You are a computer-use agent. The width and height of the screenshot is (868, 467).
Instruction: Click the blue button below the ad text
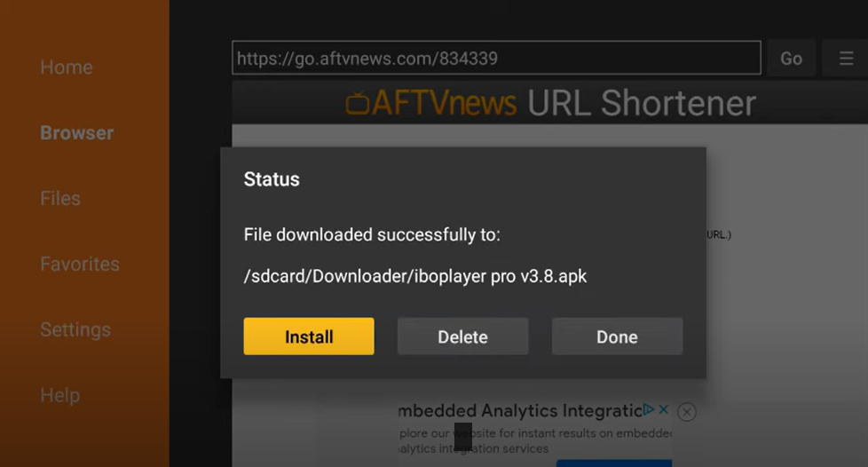(x=614, y=463)
